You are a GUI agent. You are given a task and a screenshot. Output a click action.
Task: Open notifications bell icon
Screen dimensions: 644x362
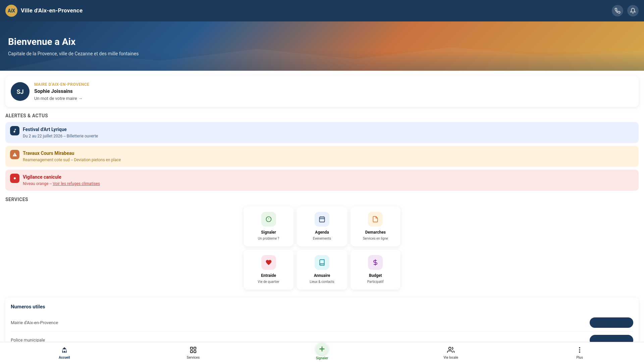coord(633,11)
